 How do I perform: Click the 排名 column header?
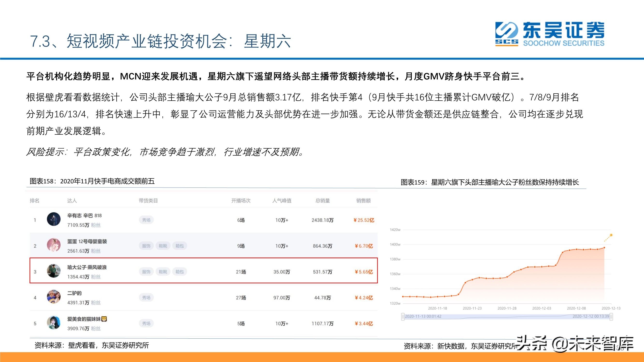35,201
